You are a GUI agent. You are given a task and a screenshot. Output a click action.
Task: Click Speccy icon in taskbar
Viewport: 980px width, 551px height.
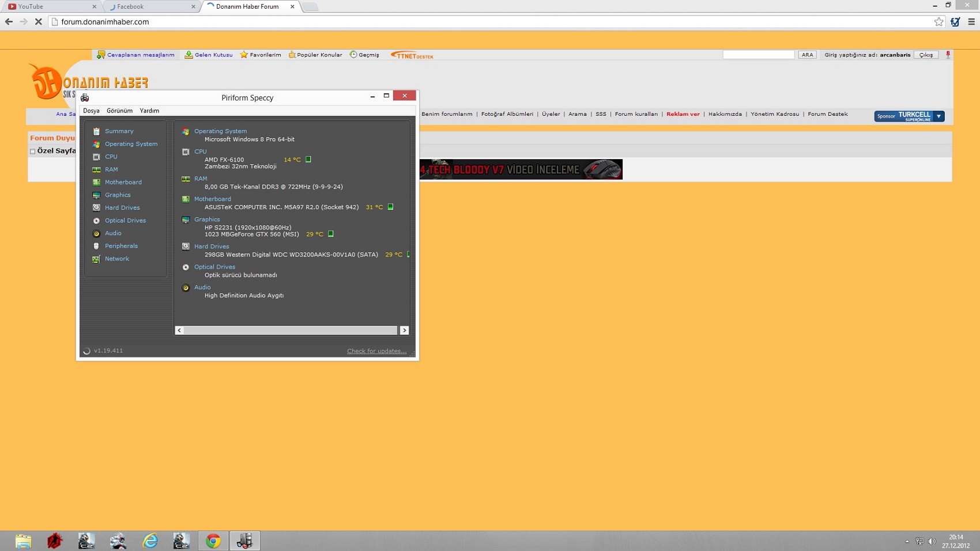[x=245, y=541]
